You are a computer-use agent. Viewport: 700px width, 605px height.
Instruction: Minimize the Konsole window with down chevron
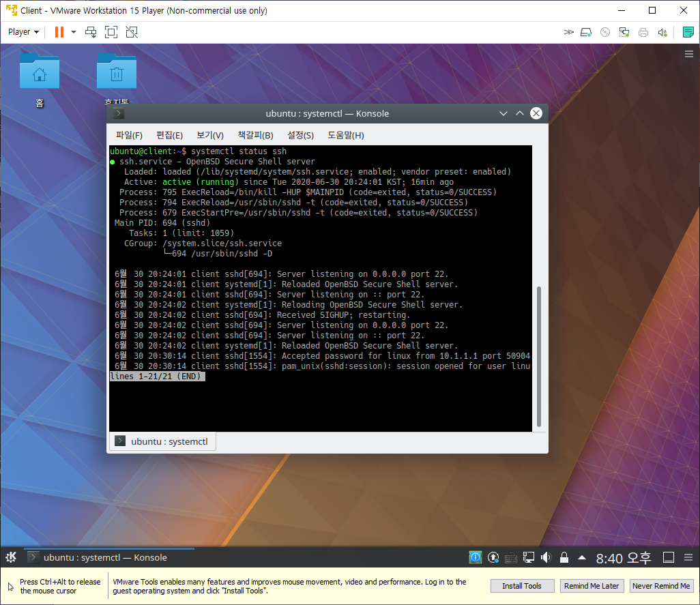[504, 113]
